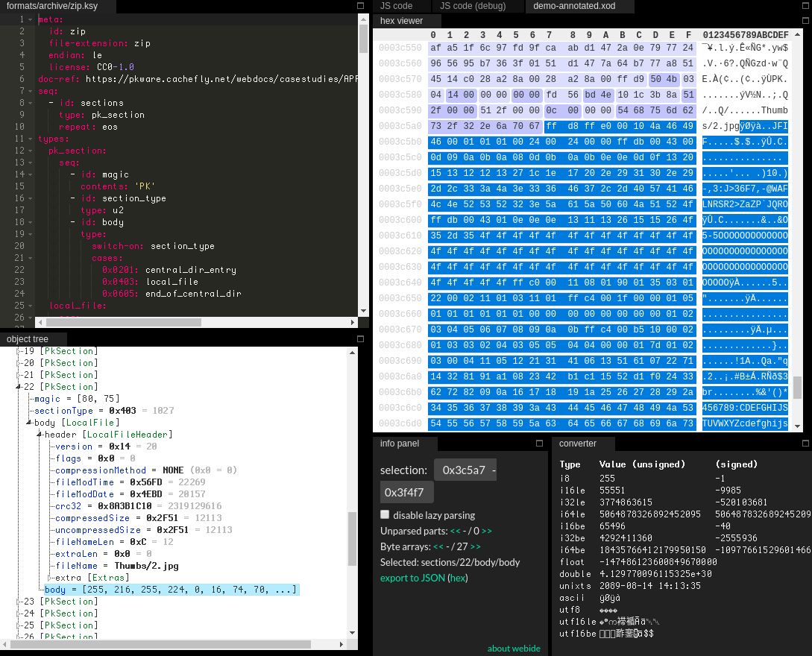Viewport: 812px width, 656px height.
Task: Click the selection start 0x3c5a7 field
Action: pyautogui.click(x=464, y=470)
